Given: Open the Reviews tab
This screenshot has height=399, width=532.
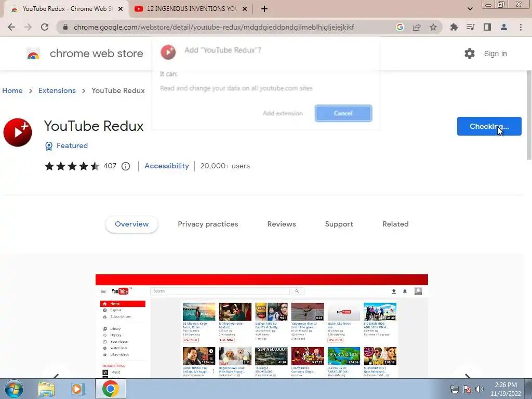Looking at the screenshot, I should click(x=282, y=224).
